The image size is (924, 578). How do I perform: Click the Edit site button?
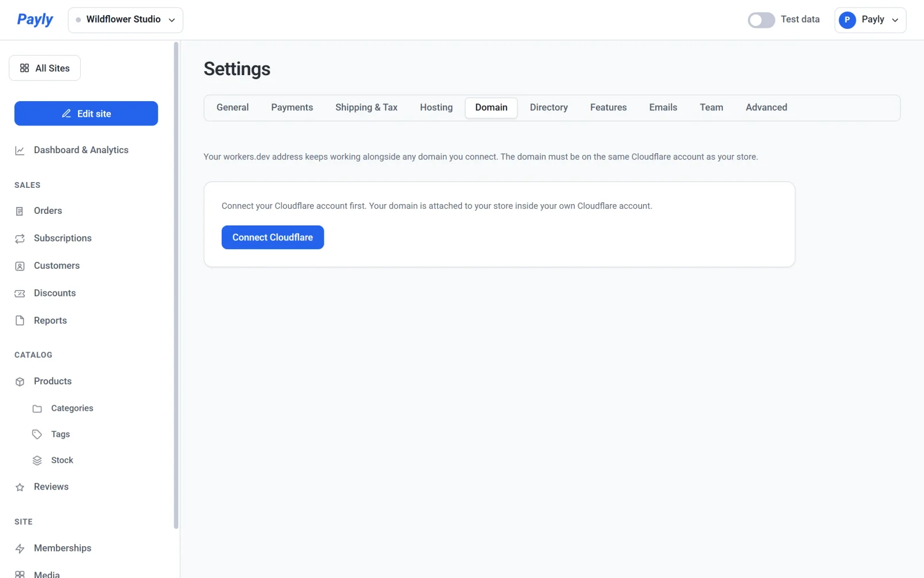pos(86,113)
